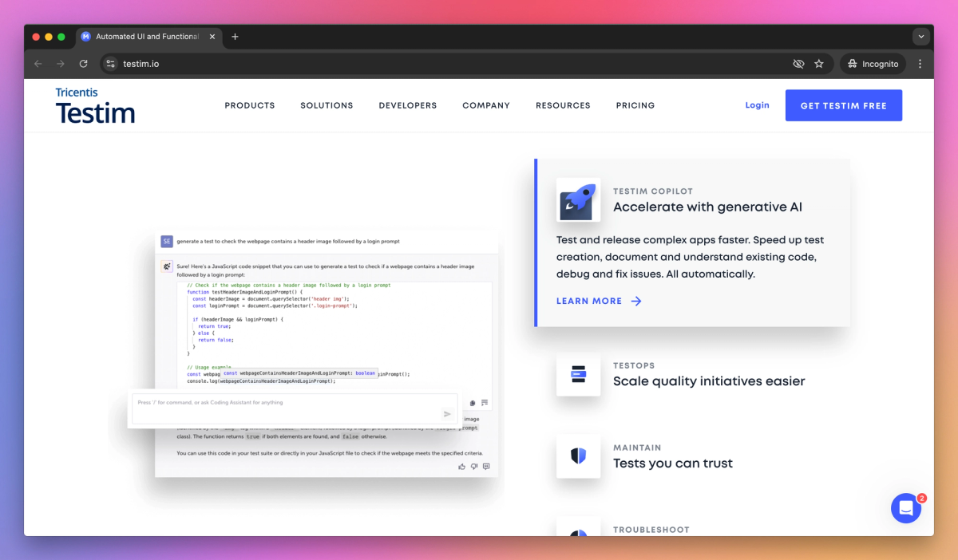Click the send arrow in the Coding Assistant input
Image resolution: width=958 pixels, height=560 pixels.
click(447, 414)
